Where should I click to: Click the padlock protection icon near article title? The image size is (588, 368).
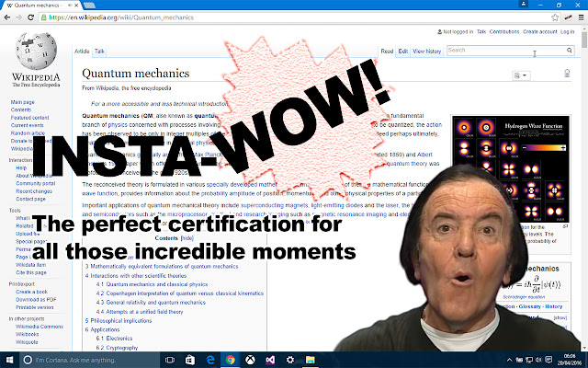(567, 73)
